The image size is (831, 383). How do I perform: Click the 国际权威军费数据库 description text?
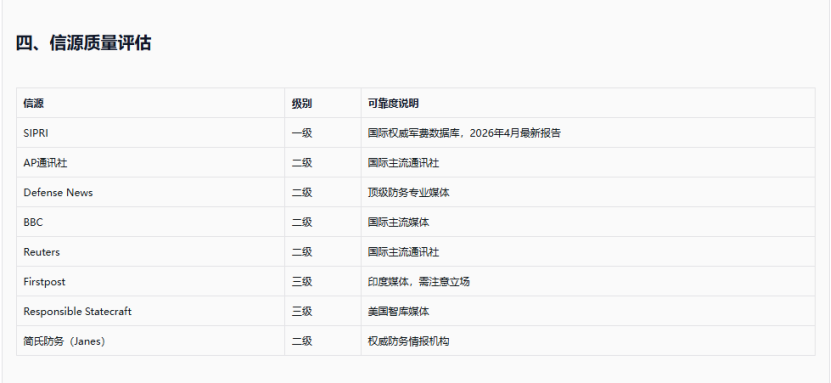coord(413,133)
